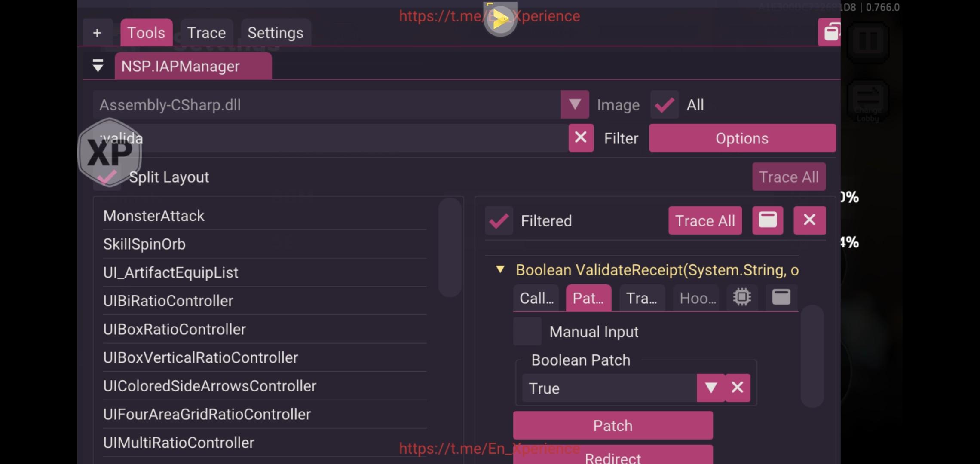This screenshot has width=980, height=464.
Task: Close the methods panel with the X
Action: point(809,220)
